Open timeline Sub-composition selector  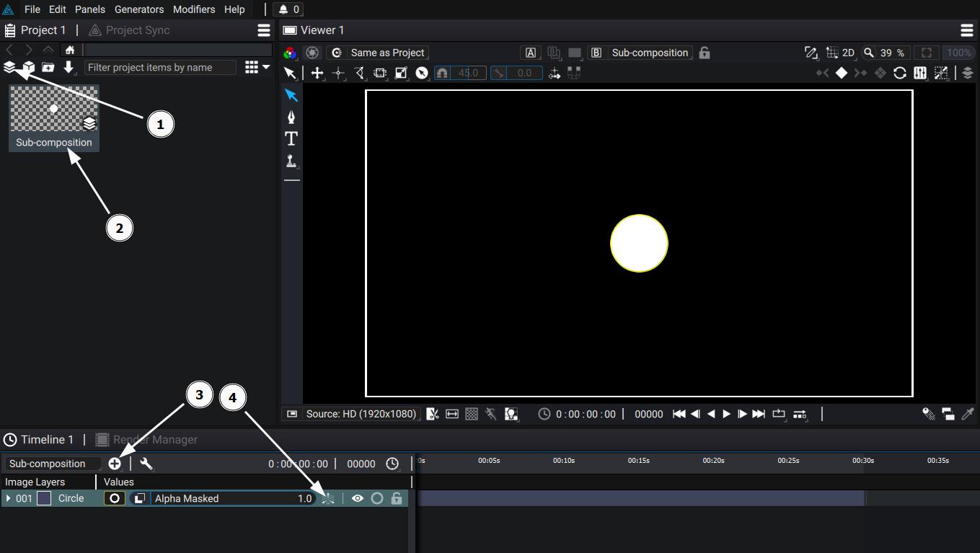click(53, 464)
